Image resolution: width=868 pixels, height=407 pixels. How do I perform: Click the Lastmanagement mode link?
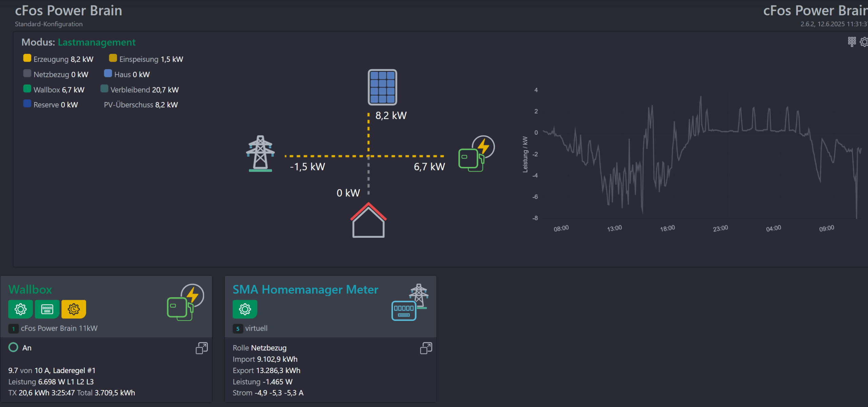pyautogui.click(x=97, y=42)
